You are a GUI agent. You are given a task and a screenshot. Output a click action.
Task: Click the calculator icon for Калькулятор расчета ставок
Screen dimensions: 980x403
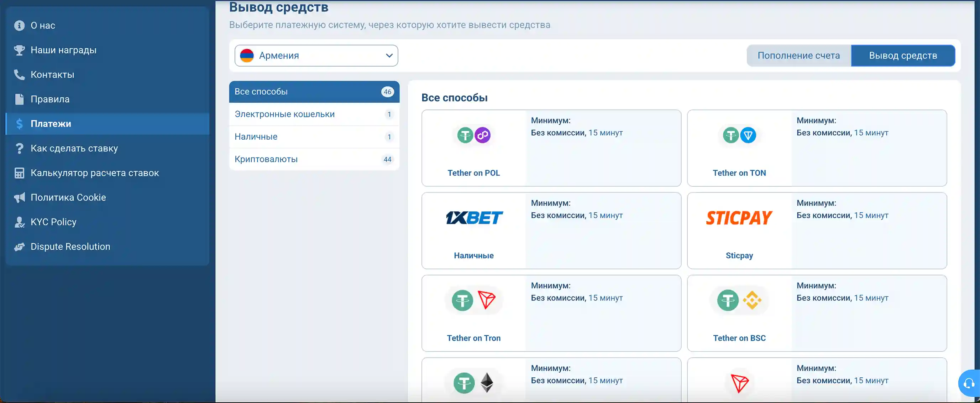pyautogui.click(x=19, y=172)
